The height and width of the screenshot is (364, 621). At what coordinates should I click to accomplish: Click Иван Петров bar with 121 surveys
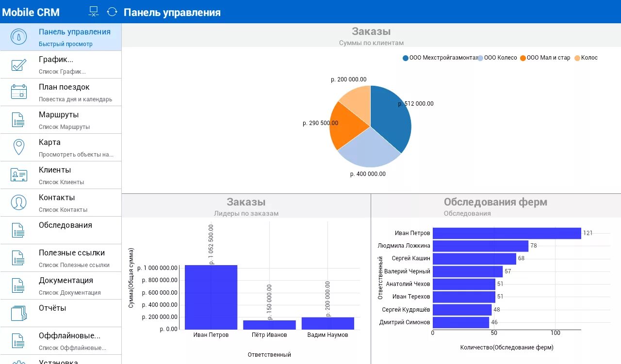(507, 233)
